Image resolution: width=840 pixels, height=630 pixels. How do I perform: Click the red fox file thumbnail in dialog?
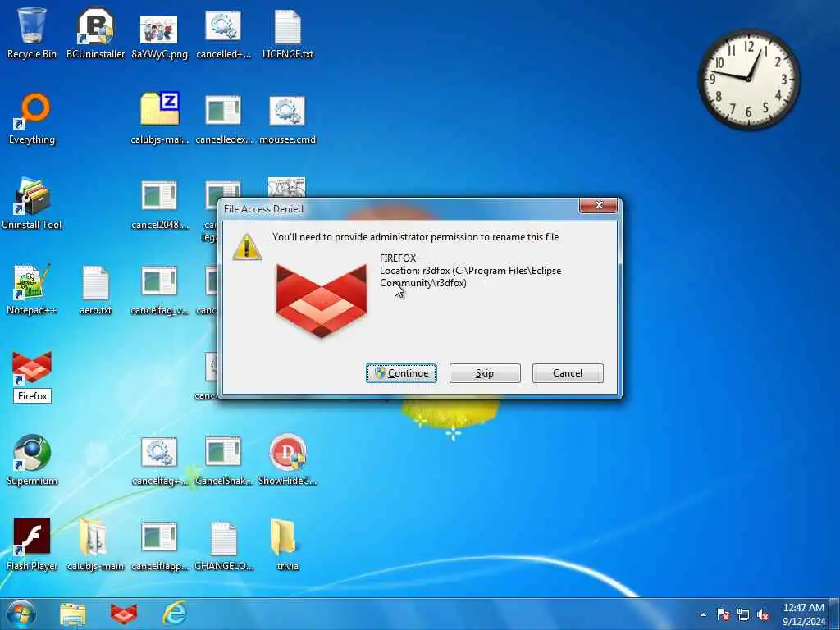click(322, 302)
